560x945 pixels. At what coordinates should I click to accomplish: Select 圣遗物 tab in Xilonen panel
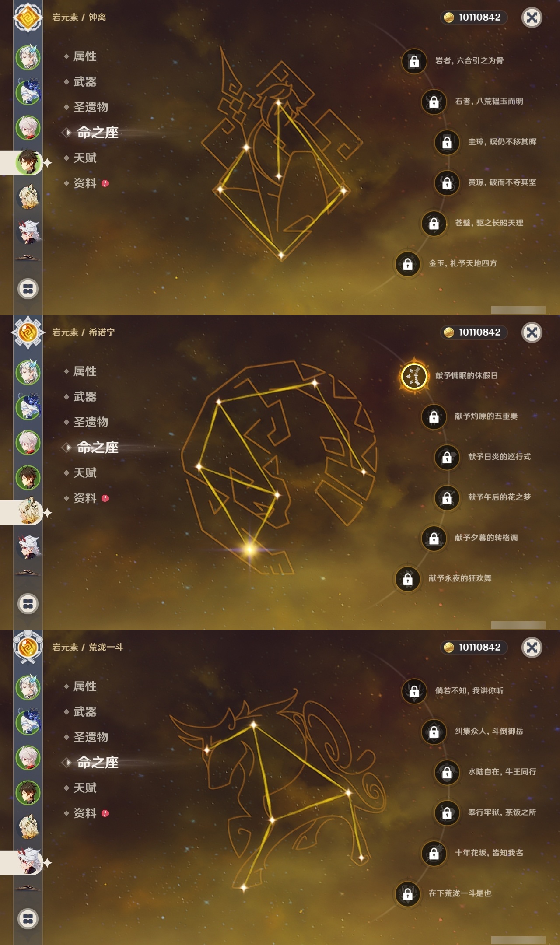(91, 422)
